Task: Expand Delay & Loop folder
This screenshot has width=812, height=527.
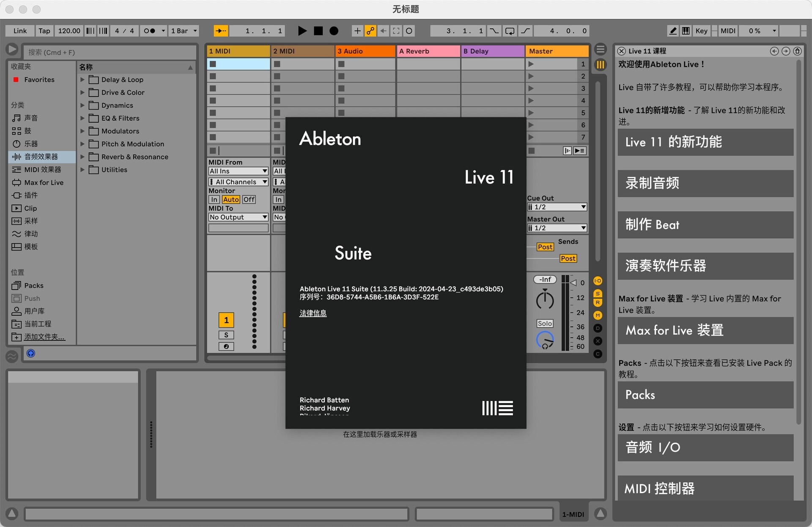Action: point(82,80)
